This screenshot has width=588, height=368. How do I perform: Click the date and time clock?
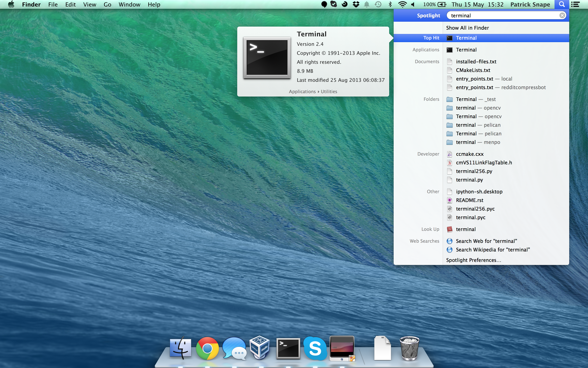[x=477, y=4]
